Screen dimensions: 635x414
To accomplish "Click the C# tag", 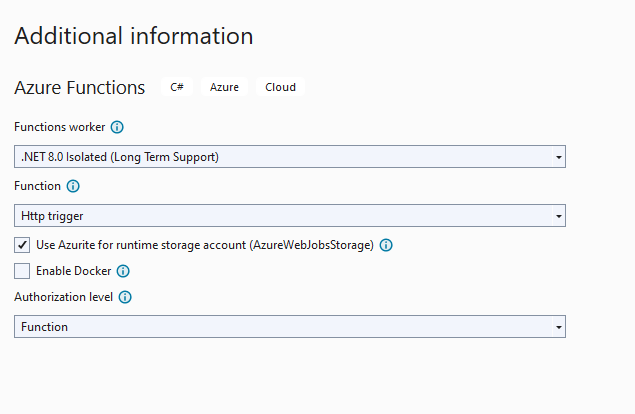I will (177, 87).
